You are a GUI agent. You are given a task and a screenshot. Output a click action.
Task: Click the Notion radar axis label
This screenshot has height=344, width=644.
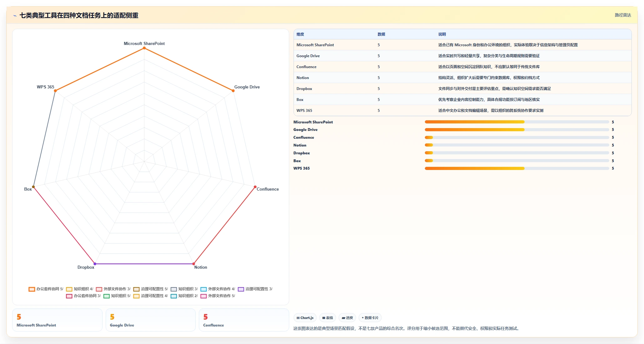coord(200,267)
